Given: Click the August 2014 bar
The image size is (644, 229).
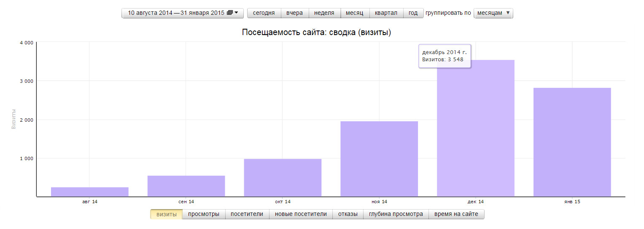Looking at the screenshot, I should (89, 192).
